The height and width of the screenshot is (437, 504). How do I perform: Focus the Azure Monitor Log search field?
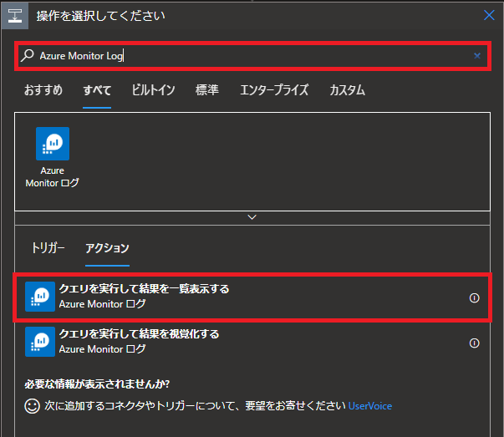click(254, 56)
